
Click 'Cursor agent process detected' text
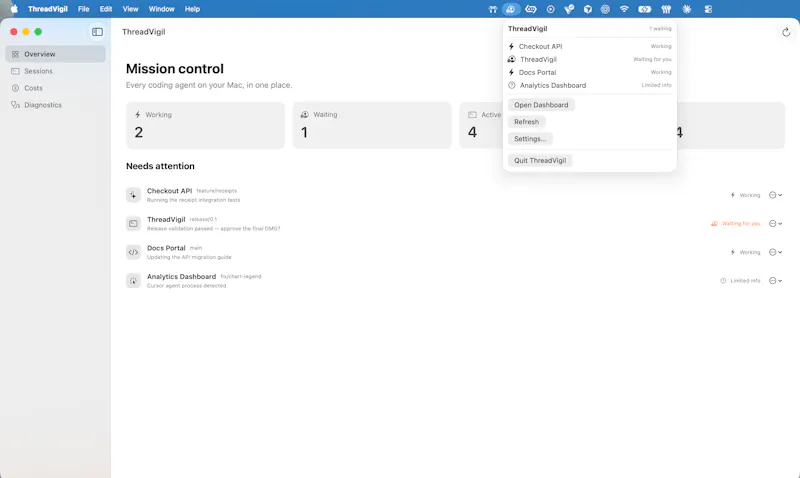(186, 286)
